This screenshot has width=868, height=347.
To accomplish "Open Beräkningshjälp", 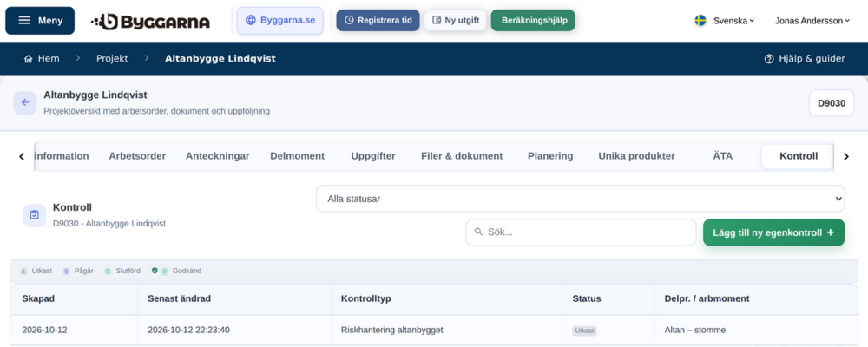I will (x=533, y=21).
